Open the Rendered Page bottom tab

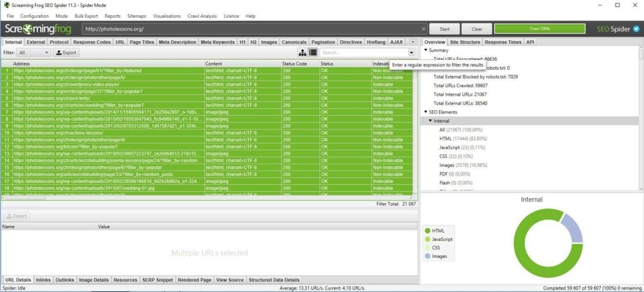194,280
